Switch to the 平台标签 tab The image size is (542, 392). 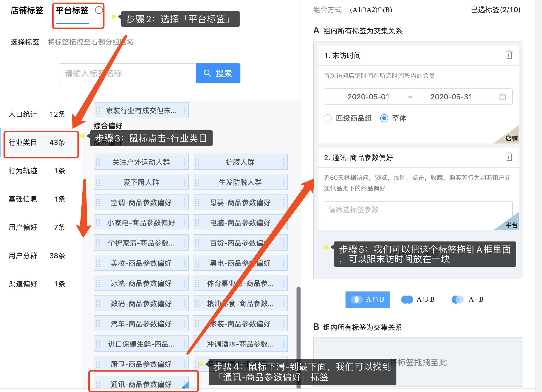[x=72, y=11]
